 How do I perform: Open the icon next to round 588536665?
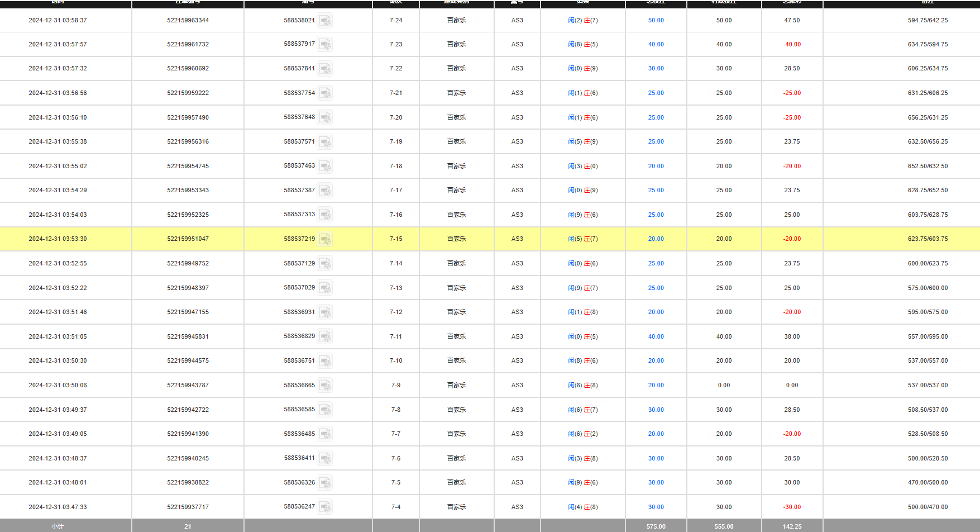(x=325, y=386)
